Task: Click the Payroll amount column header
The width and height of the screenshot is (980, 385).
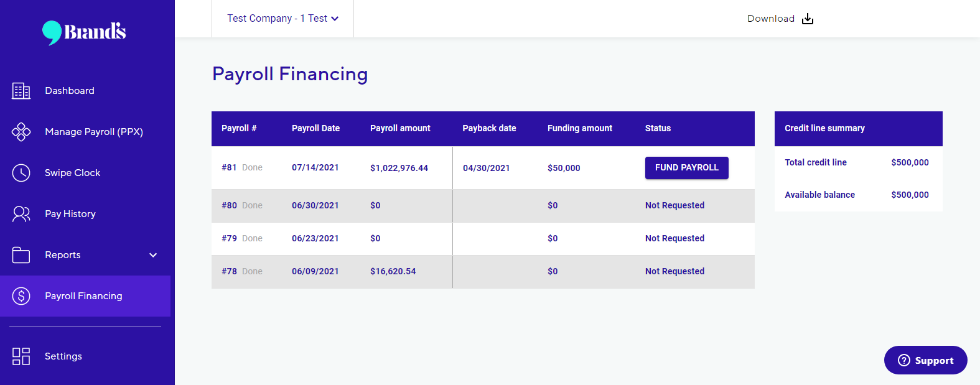Action: tap(400, 128)
